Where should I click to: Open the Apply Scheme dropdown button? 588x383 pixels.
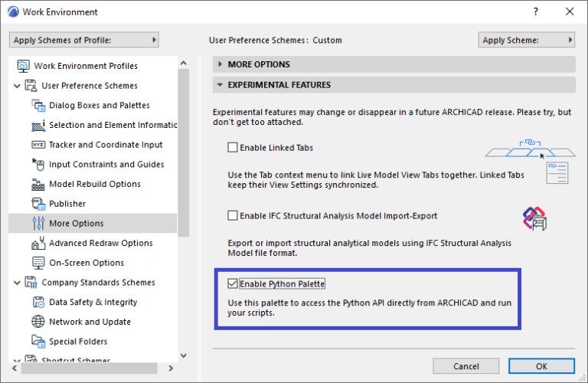click(x=526, y=40)
